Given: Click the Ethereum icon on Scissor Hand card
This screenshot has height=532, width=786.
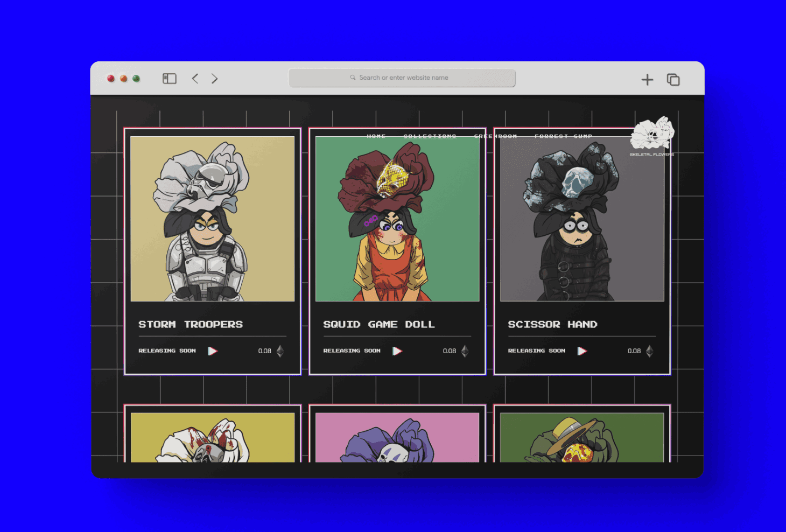Looking at the screenshot, I should [x=649, y=351].
